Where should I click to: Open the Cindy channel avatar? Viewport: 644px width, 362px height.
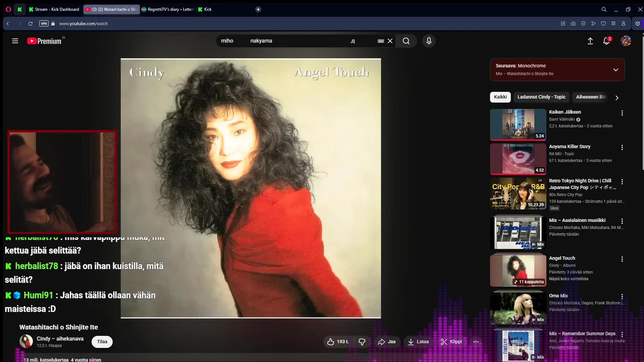(x=26, y=341)
